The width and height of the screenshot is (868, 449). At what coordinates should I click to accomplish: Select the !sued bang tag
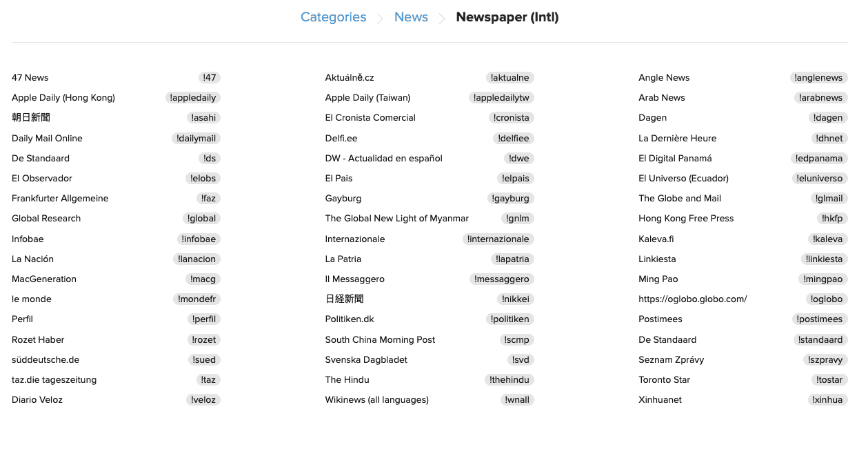204,360
